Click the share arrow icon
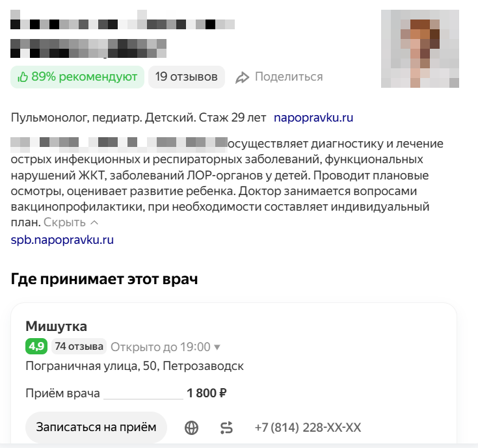This screenshot has height=448, width=478. point(242,77)
